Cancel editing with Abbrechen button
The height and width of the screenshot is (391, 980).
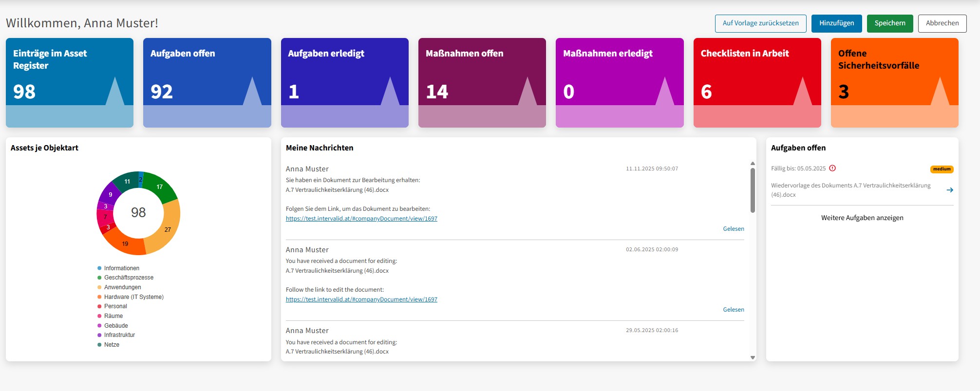pyautogui.click(x=942, y=23)
